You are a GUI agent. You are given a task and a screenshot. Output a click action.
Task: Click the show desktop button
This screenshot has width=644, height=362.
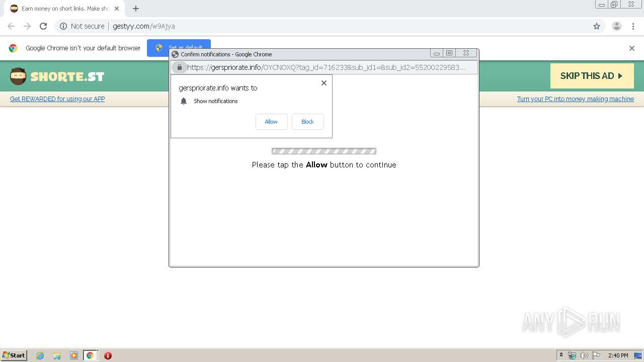(x=638, y=355)
